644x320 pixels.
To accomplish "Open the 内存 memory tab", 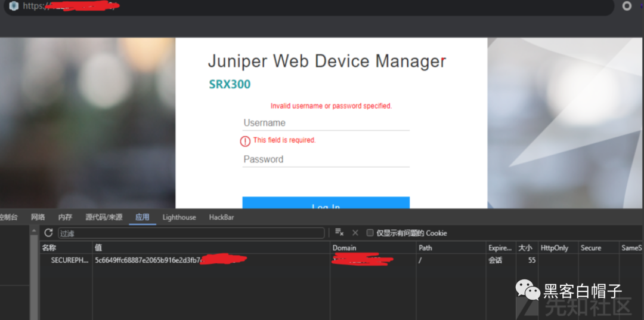I will point(65,217).
